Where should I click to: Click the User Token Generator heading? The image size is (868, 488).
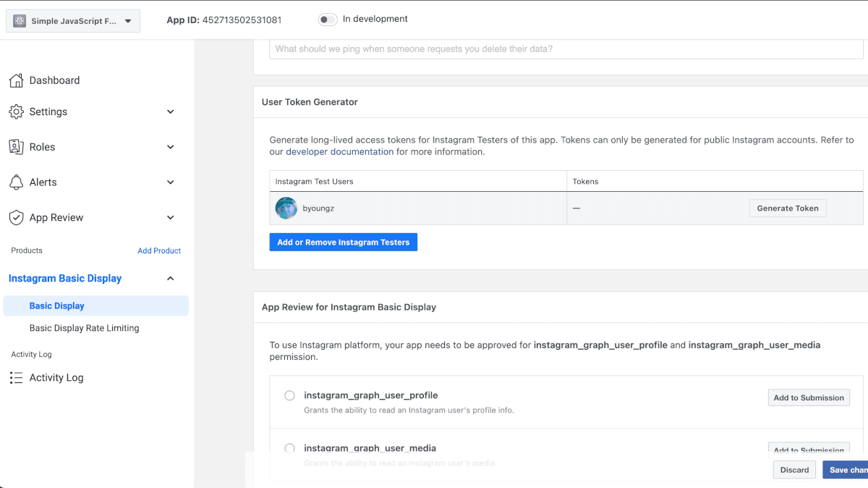click(310, 102)
